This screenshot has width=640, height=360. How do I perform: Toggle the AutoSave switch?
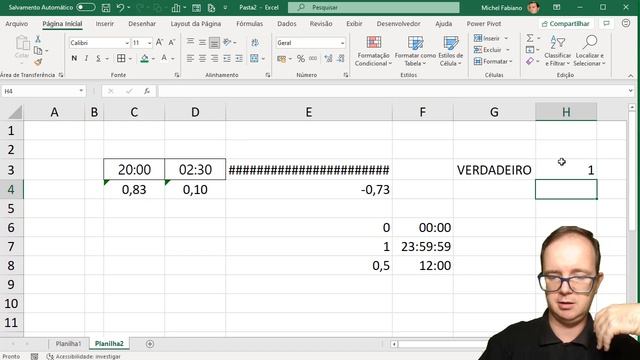click(86, 7)
